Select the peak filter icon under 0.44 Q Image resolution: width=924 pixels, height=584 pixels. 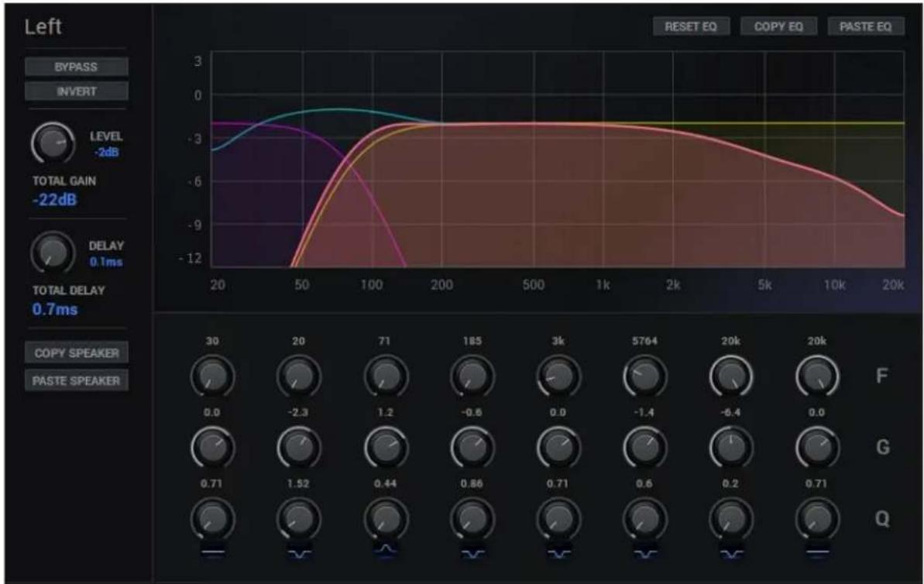tap(386, 551)
